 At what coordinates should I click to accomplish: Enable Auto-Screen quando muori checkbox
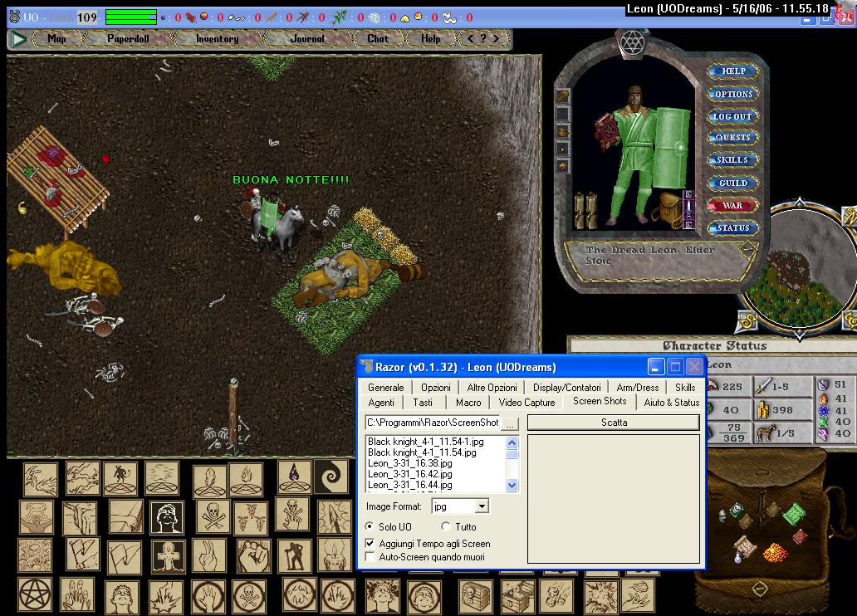(370, 557)
